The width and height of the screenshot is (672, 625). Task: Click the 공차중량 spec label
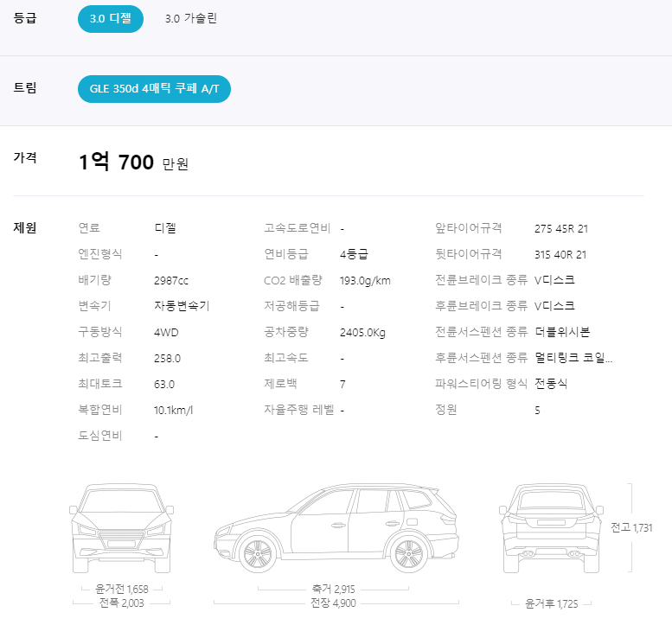coord(286,332)
